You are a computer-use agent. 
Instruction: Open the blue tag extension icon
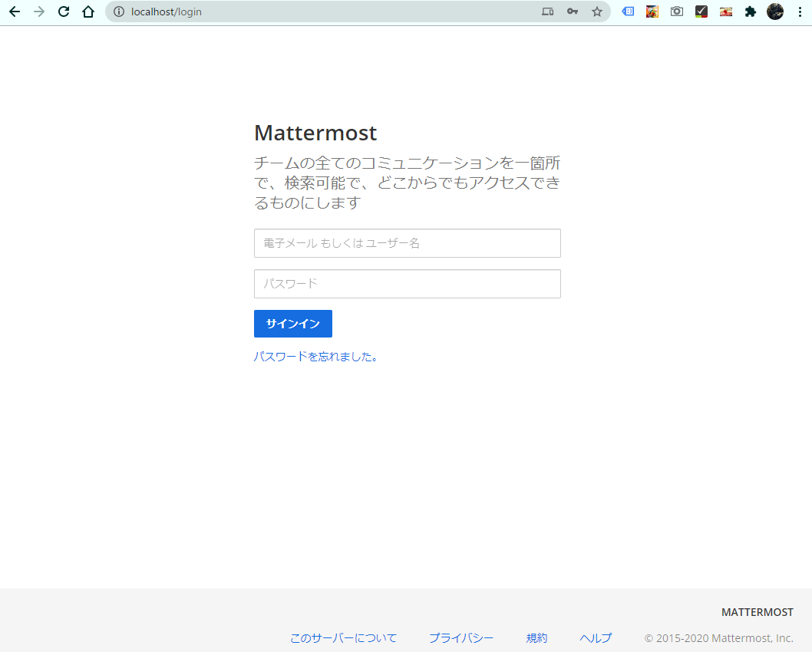(x=628, y=12)
